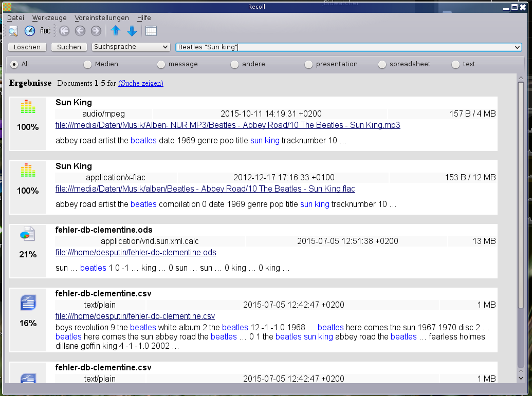
Task: Click audio icon of Sun King mp3 result
Action: [x=28, y=107]
